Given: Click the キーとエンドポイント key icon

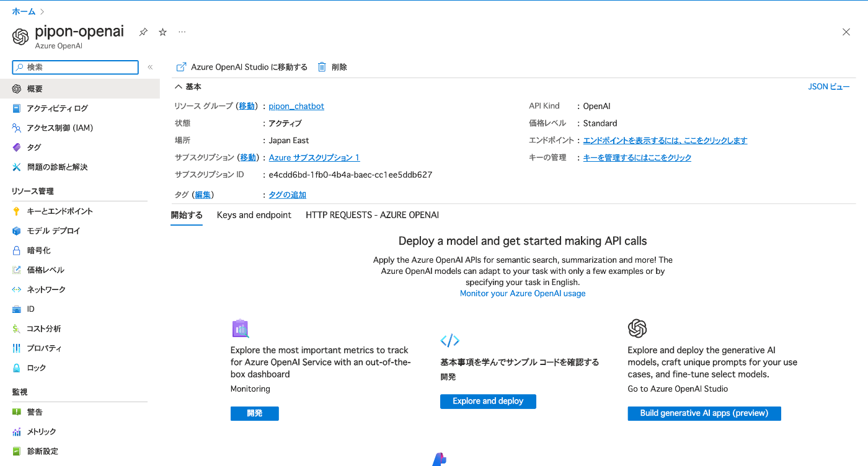Looking at the screenshot, I should click(17, 211).
